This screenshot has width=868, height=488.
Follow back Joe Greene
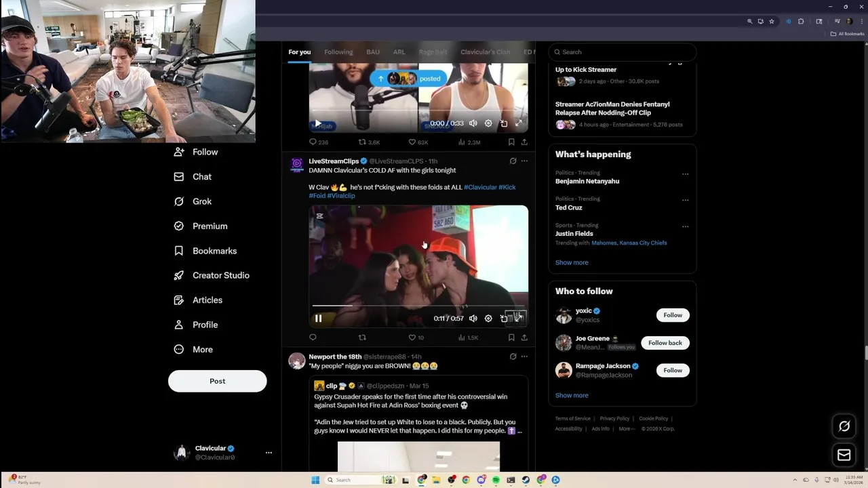pos(665,343)
